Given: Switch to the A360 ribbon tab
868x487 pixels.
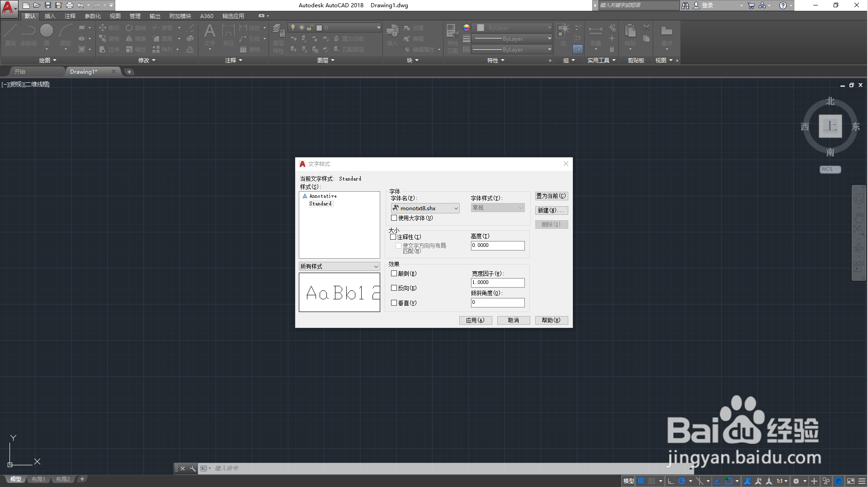Looking at the screenshot, I should click(207, 16).
